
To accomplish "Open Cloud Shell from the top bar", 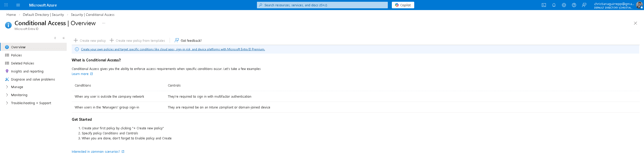I will coord(544,5).
